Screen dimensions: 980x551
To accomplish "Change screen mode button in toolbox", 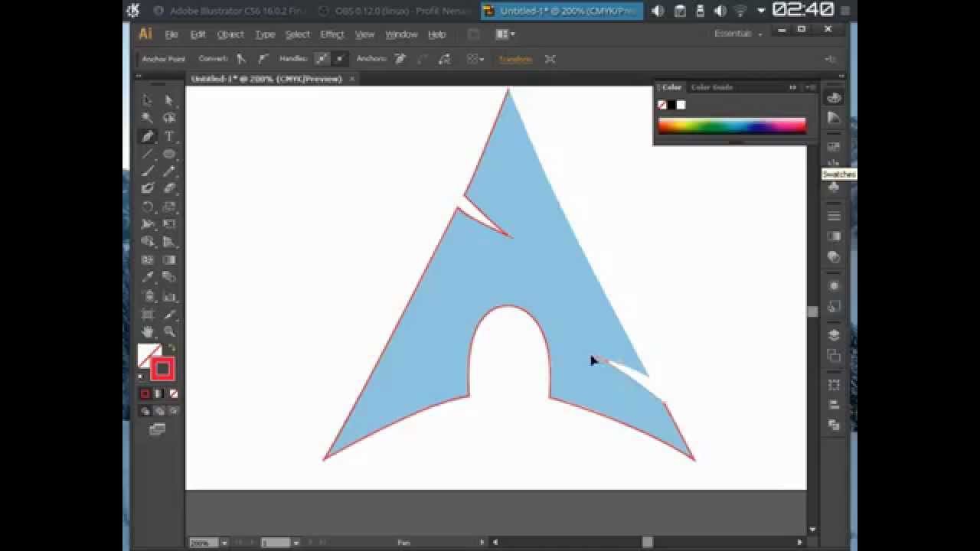I will [x=158, y=430].
